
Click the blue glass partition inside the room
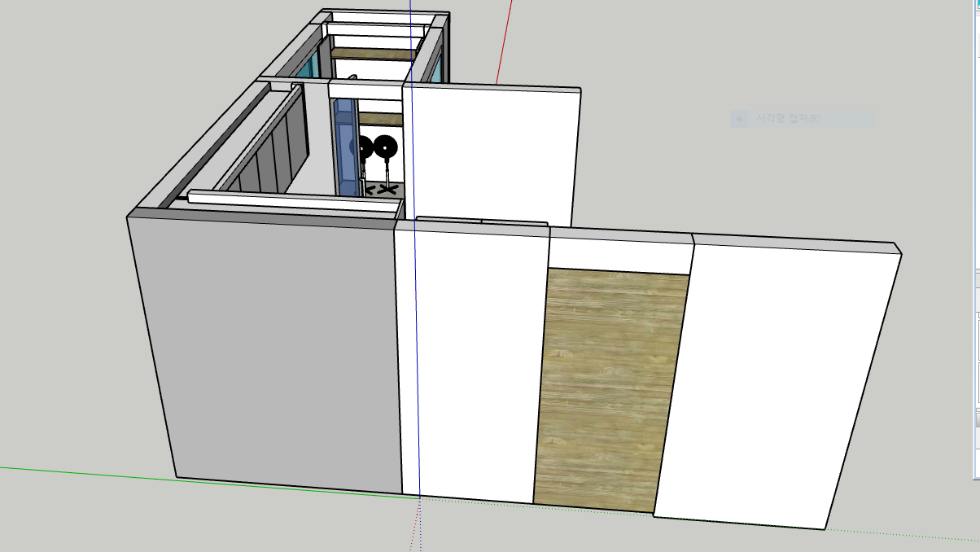(347, 147)
